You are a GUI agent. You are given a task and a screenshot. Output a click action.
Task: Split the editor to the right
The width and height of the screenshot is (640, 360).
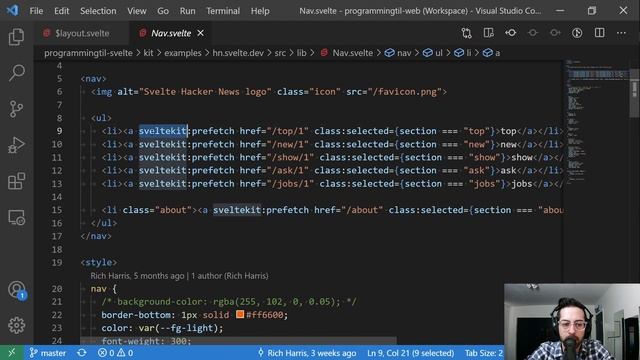point(599,33)
